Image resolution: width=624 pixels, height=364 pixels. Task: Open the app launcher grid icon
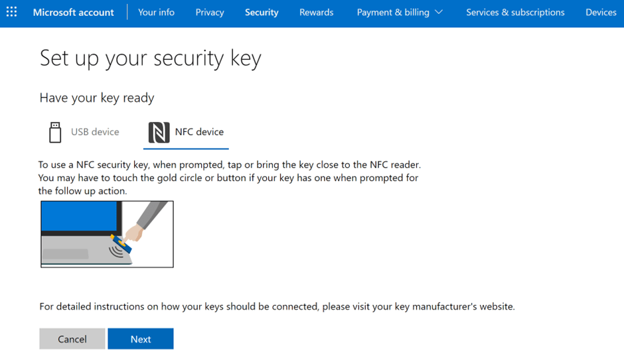click(12, 12)
